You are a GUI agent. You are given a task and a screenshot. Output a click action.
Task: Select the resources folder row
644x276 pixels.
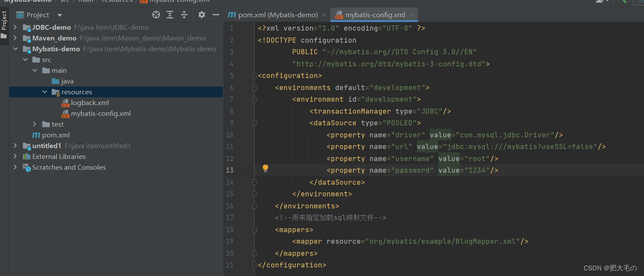tap(116, 92)
